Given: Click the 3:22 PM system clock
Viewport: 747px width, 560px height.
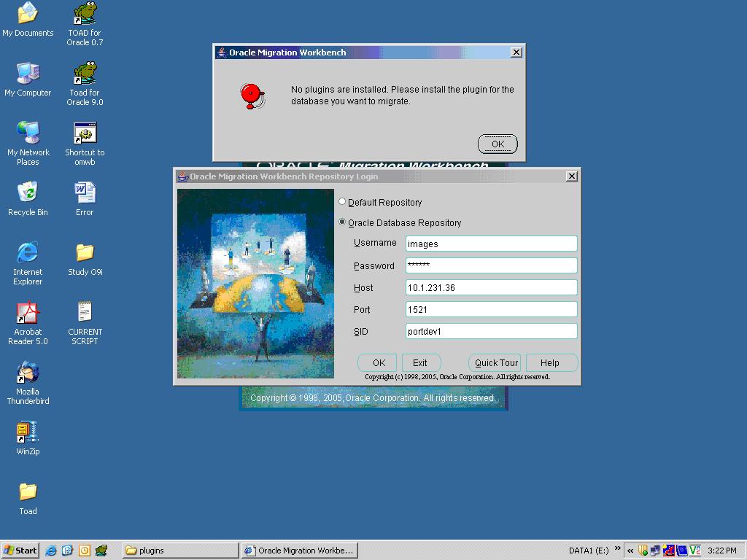Looking at the screenshot, I should click(722, 551).
